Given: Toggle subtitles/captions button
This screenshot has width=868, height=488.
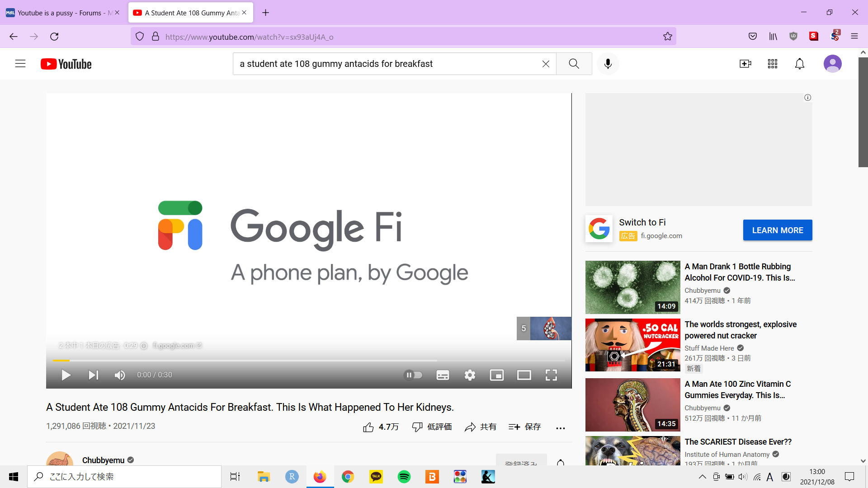Looking at the screenshot, I should point(443,375).
